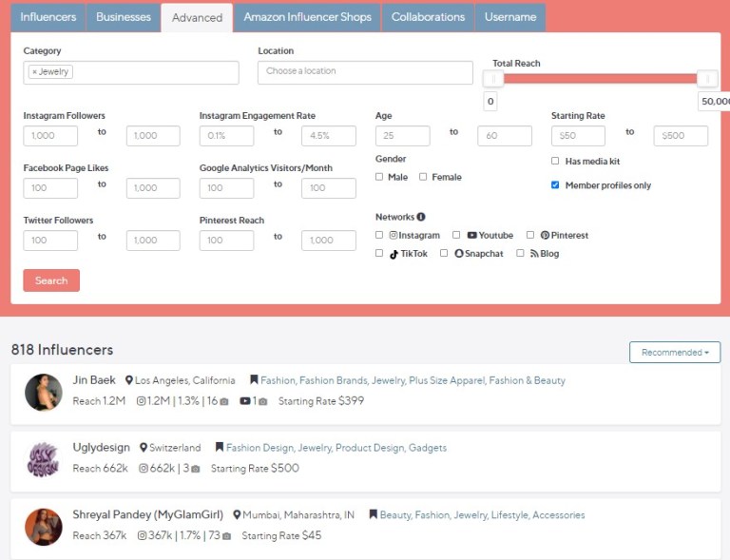Remove the Jewelry category tag
The image size is (730, 560).
34,71
